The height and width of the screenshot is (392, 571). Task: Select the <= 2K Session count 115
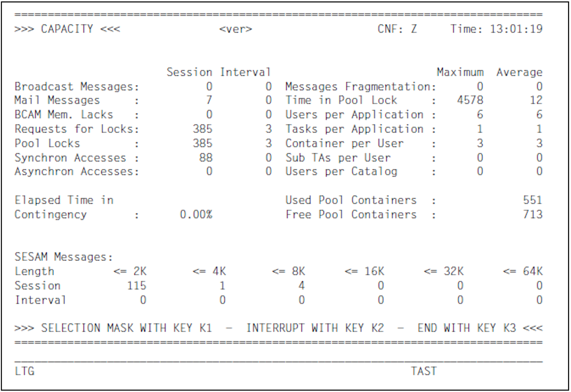tap(137, 286)
